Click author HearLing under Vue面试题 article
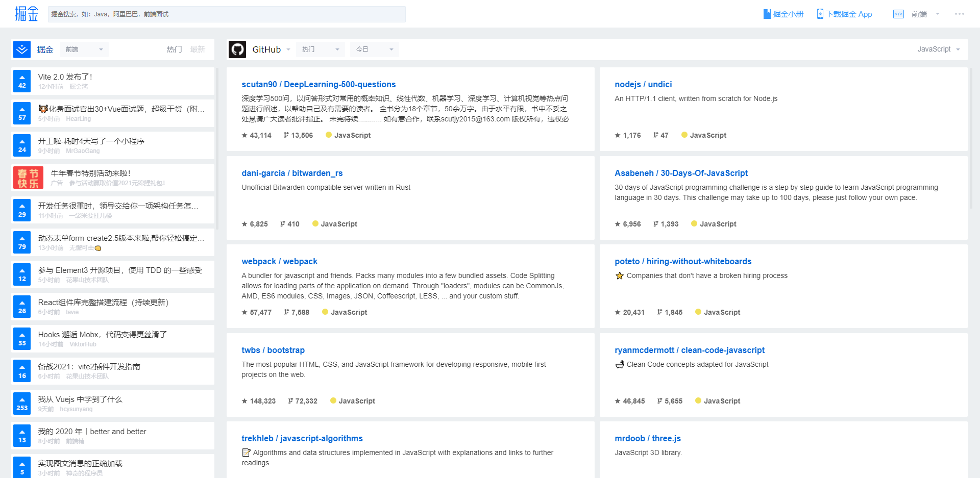Viewport: 980px width, 478px height. (78, 119)
